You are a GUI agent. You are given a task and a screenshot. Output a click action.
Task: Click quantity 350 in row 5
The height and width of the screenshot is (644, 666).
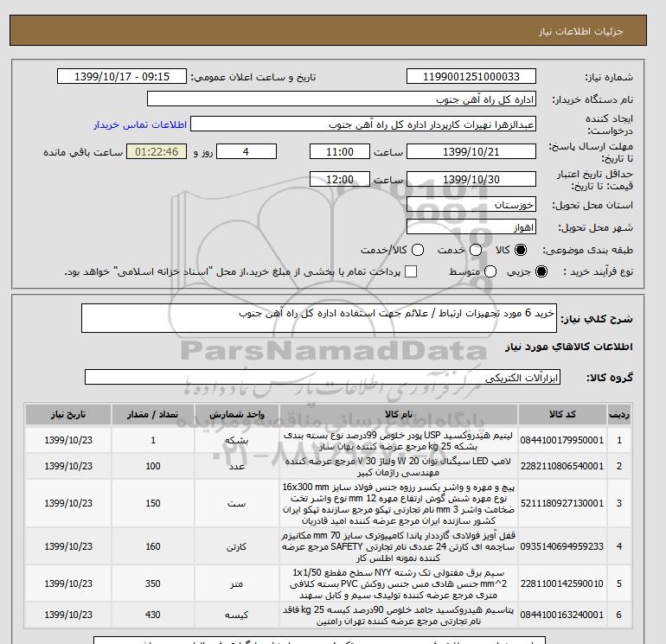point(153,583)
